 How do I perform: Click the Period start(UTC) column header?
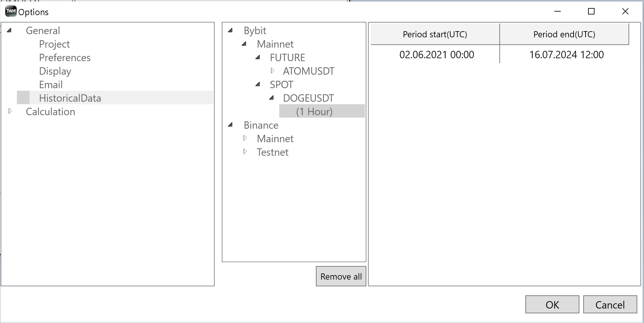point(435,34)
